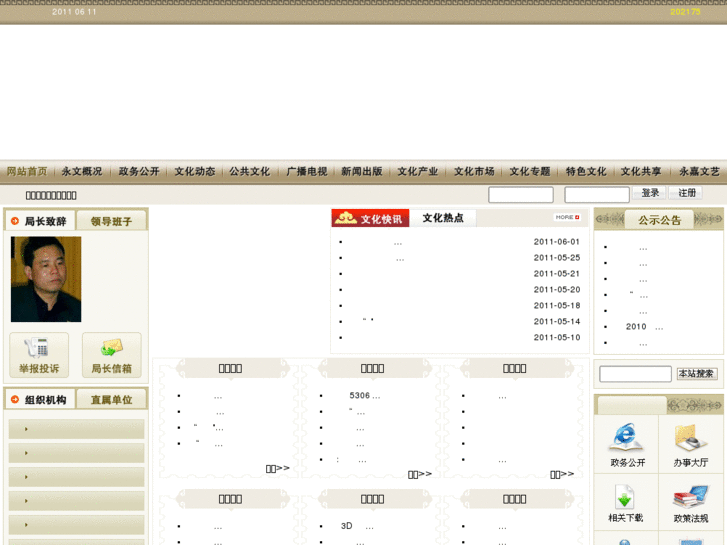Image resolution: width=727 pixels, height=545 pixels.
Task: Open the 新闻出版 menu item
Action: coord(362,172)
